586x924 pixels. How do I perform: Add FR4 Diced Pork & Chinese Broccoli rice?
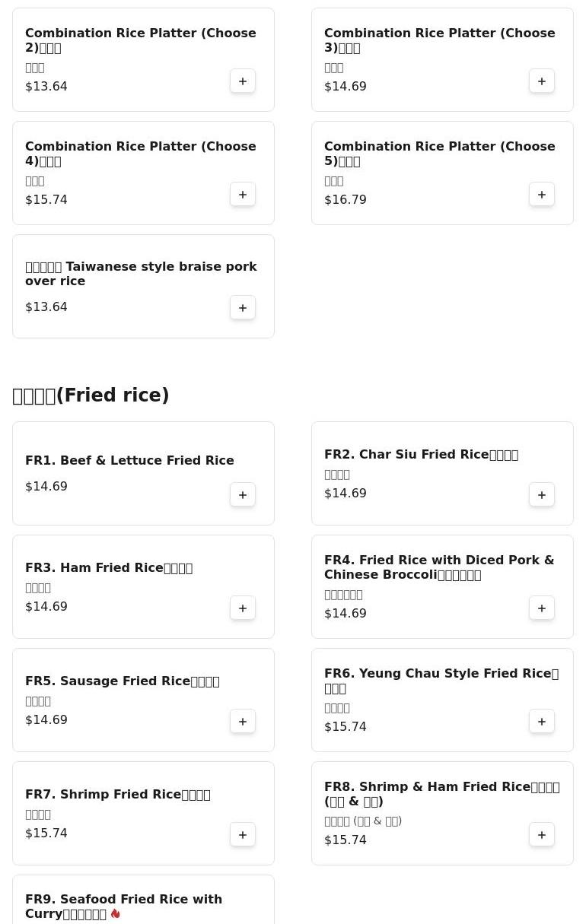pyautogui.click(x=542, y=608)
